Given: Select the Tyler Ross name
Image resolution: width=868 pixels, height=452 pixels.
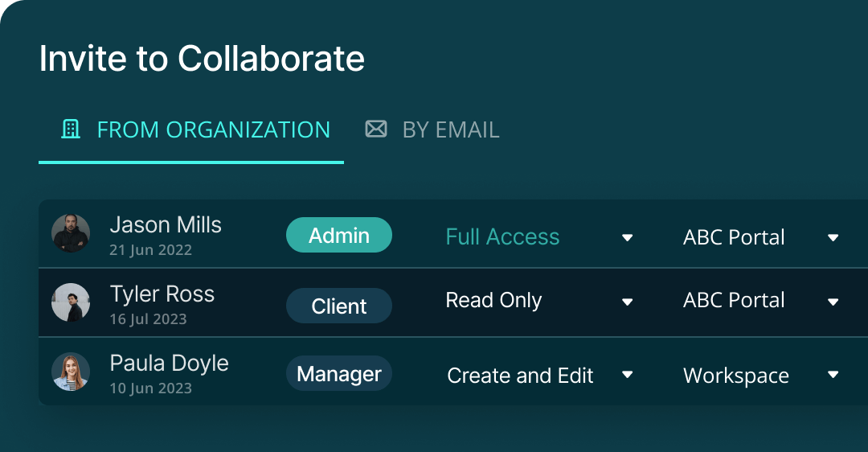Looking at the screenshot, I should click(162, 294).
